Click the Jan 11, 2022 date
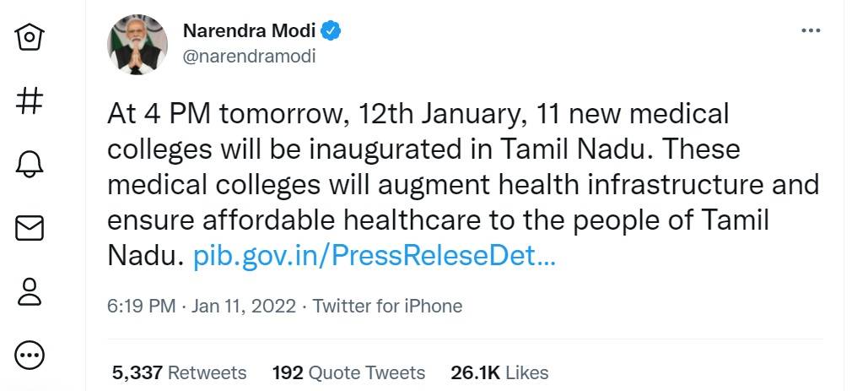Screen dimensions: 868x391 click(x=244, y=306)
